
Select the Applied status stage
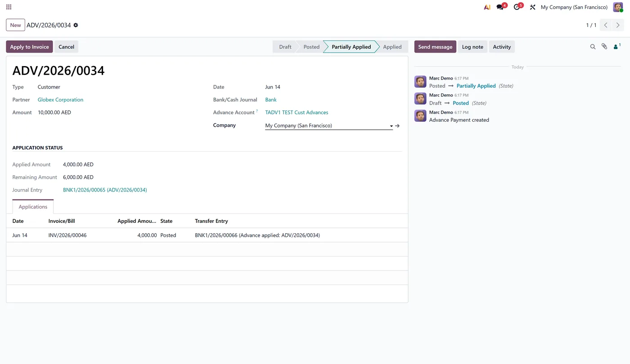click(x=392, y=47)
